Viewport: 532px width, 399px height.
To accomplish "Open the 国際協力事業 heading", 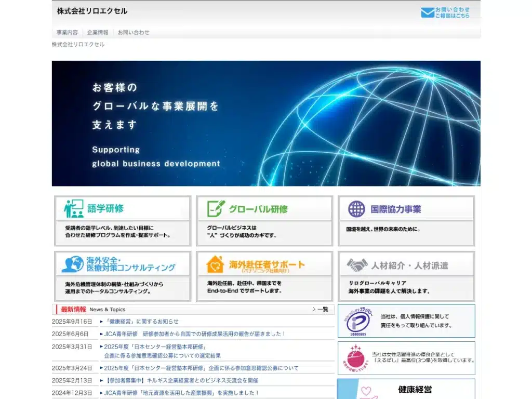I will [x=395, y=209].
